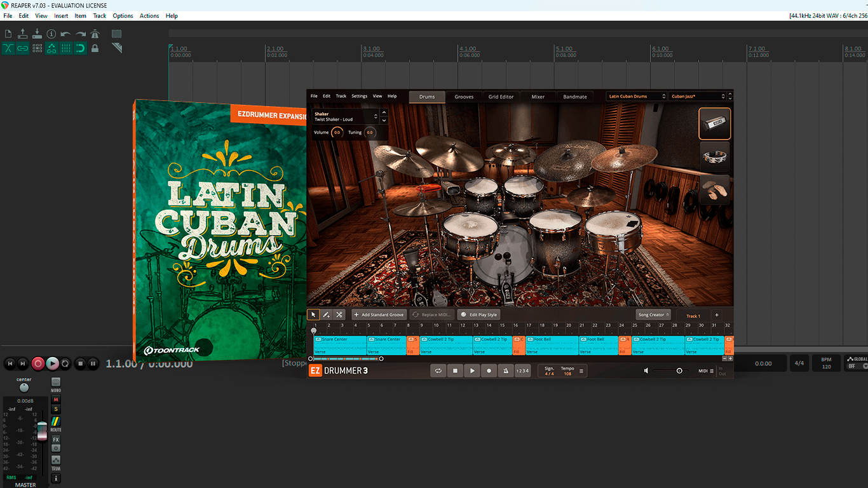Toggle EZdrummer metronome icon
The width and height of the screenshot is (868, 488).
point(506,371)
